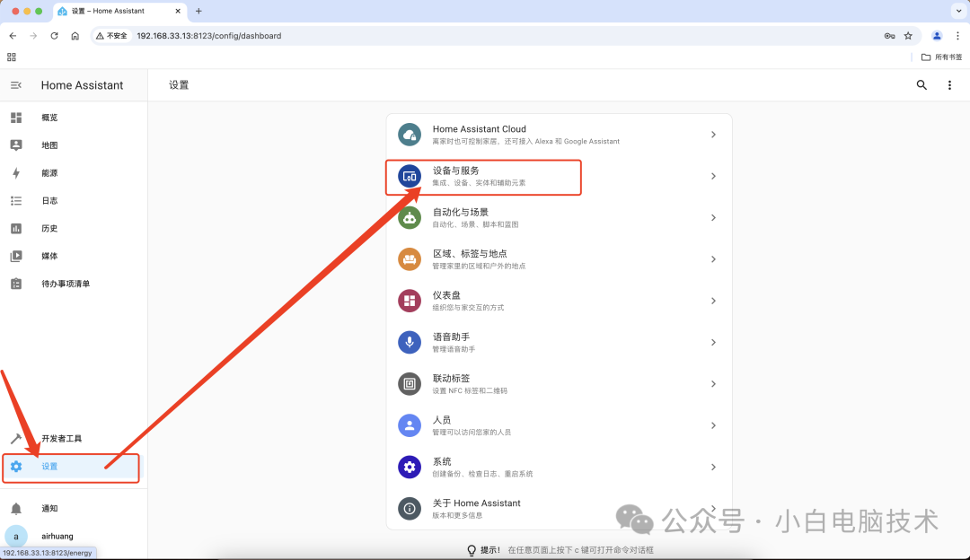The image size is (970, 560).
Task: Collapse the Home Assistant sidebar menu icon
Action: (x=16, y=85)
